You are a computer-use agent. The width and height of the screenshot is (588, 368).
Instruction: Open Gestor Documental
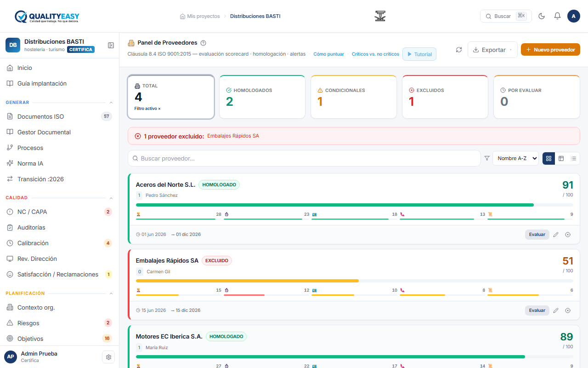[x=59, y=132]
